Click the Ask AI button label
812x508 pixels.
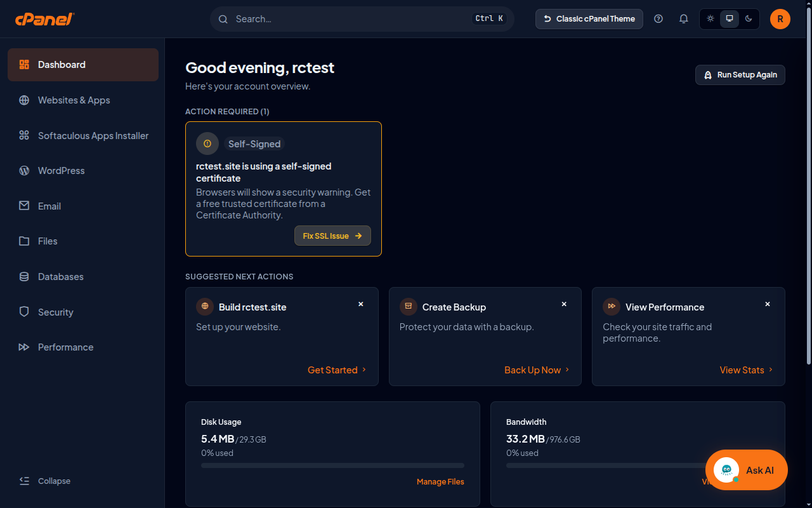(x=760, y=470)
